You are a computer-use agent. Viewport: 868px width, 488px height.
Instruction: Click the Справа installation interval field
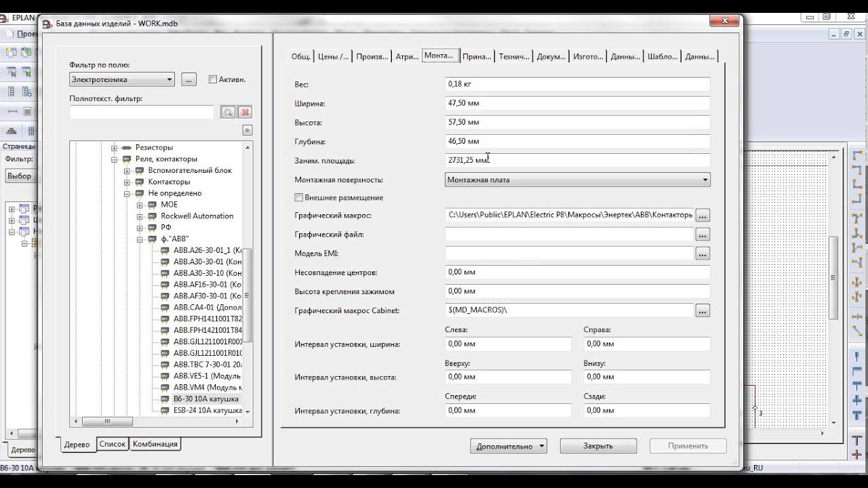pos(647,344)
